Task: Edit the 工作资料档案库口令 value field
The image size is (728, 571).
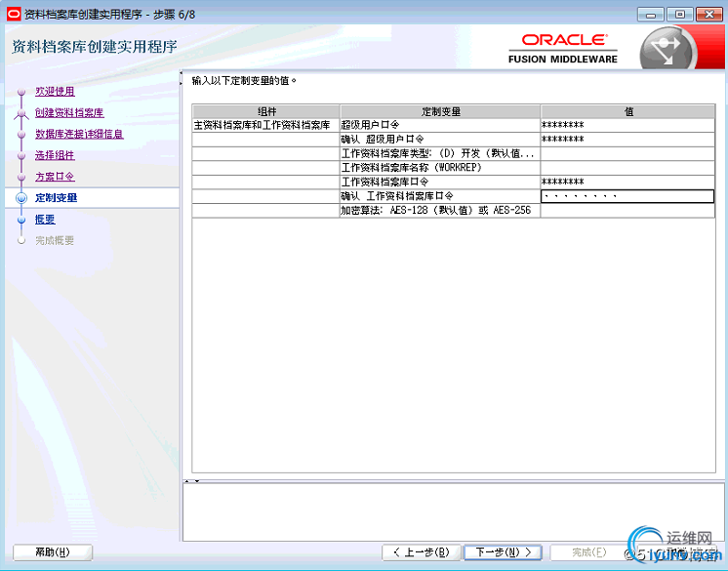Action: (x=627, y=182)
